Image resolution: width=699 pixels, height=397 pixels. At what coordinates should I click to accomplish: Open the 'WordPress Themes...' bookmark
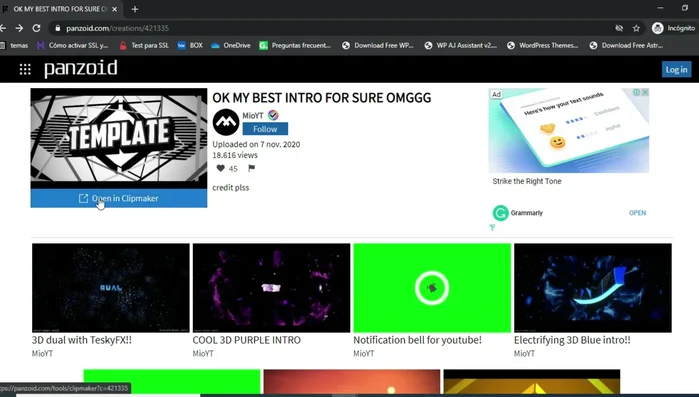point(543,45)
